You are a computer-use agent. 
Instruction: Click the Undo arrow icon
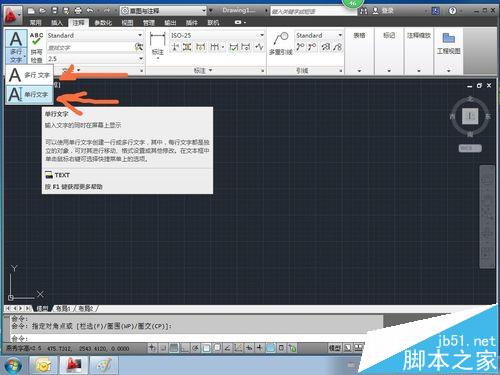(x=90, y=11)
